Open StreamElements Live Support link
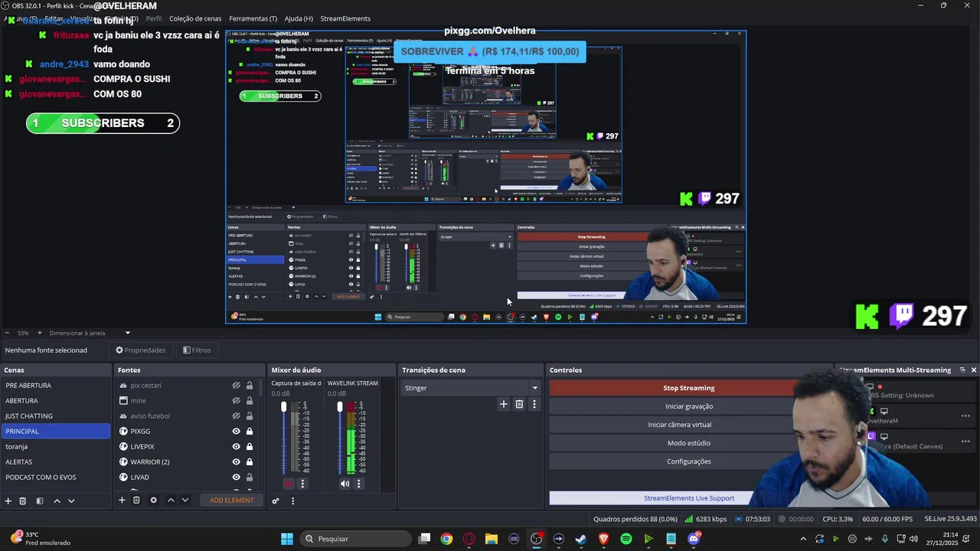 (x=688, y=498)
